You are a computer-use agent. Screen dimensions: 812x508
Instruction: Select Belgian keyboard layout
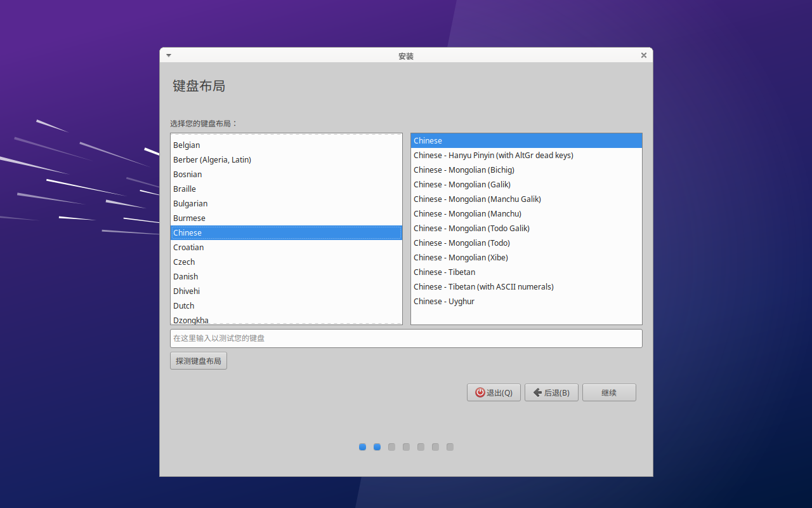[286, 145]
